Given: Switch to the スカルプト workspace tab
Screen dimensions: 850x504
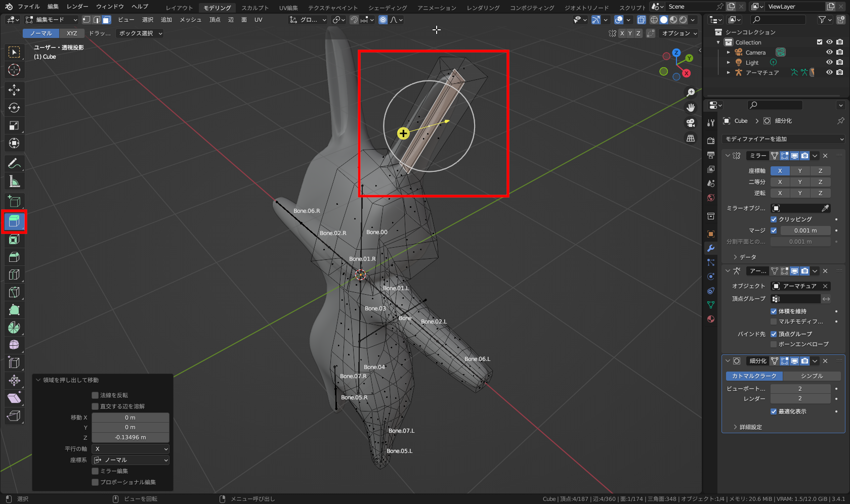Looking at the screenshot, I should pos(255,8).
